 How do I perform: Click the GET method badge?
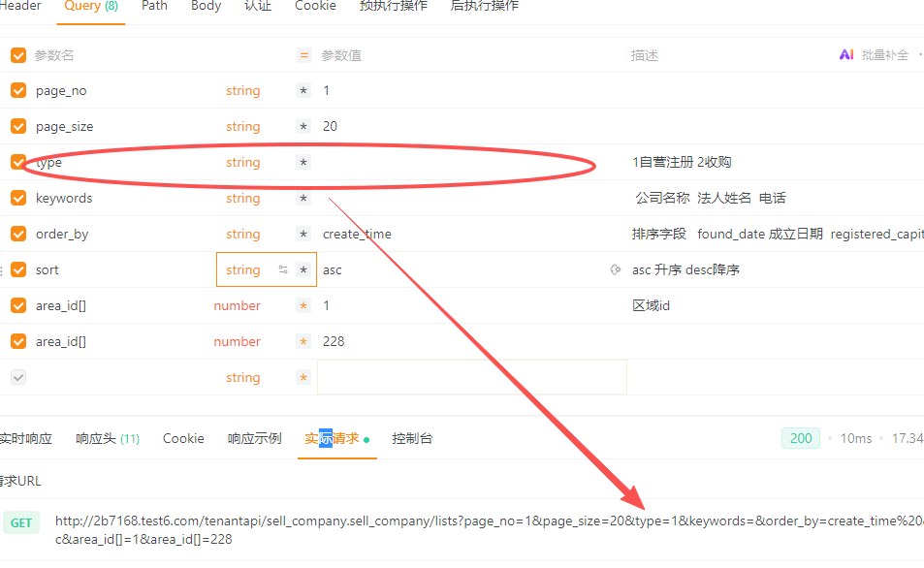point(20,521)
